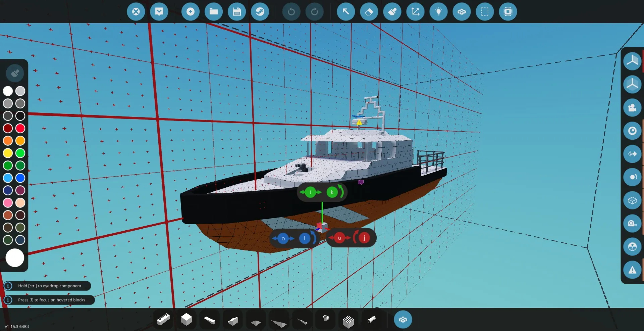Select the cube block in the hotbar
The image size is (644, 331).
coord(186,320)
